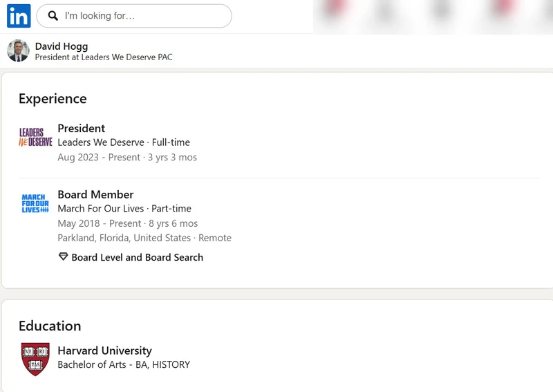Open the Harvard University school link
553x392 pixels.
(105, 351)
